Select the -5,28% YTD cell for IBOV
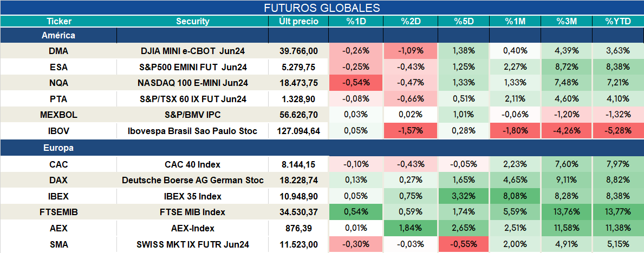Viewport: 644px width, 253px height. 617,131
